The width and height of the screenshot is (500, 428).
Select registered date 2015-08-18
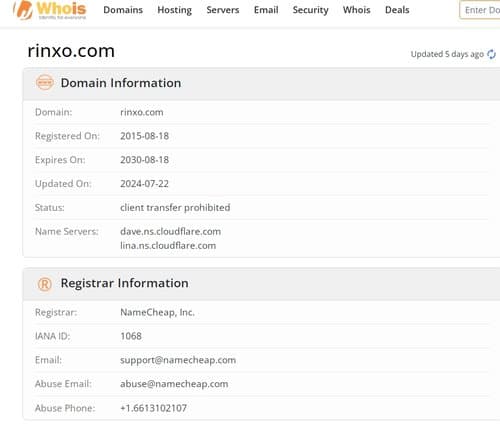click(x=144, y=136)
